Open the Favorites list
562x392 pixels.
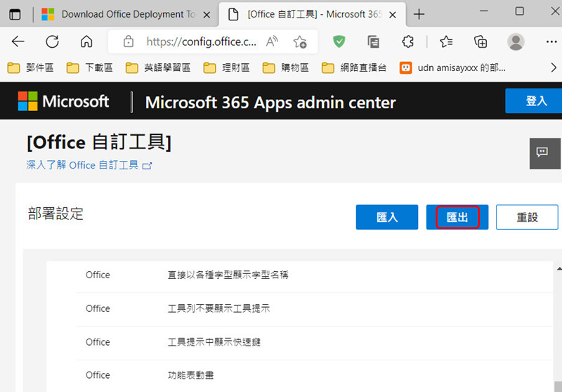(x=446, y=42)
